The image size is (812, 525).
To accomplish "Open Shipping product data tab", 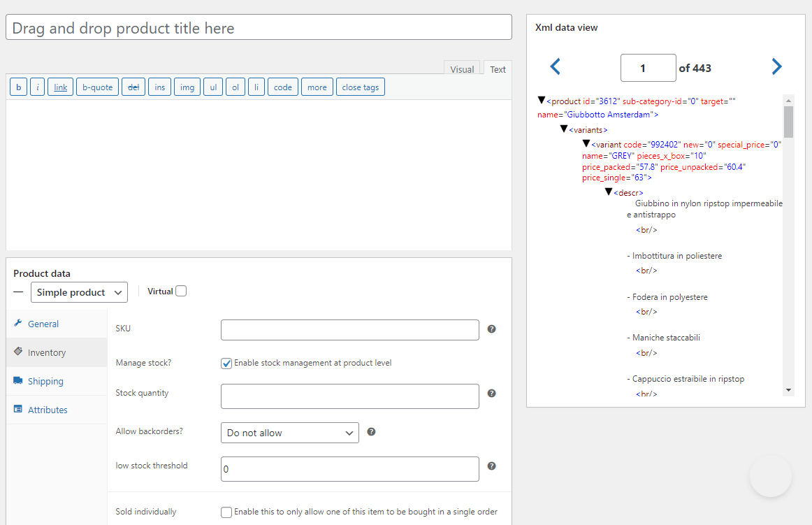I will (x=57, y=381).
